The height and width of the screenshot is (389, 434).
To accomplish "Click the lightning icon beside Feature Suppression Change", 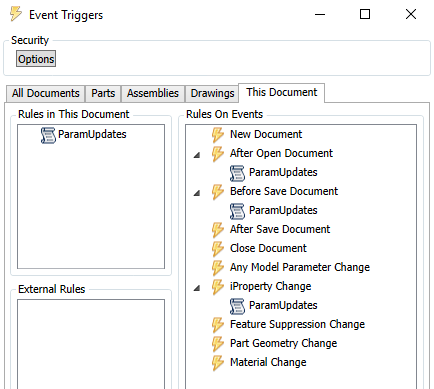I will pyautogui.click(x=218, y=325).
